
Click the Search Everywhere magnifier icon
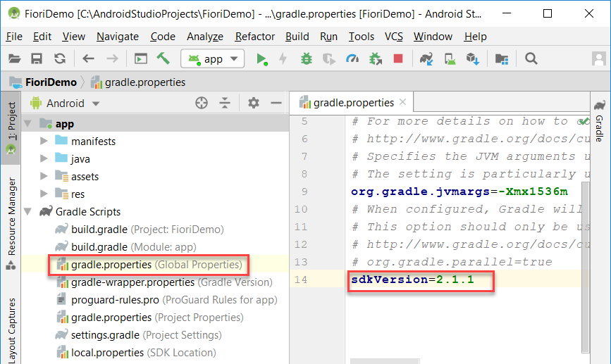click(531, 58)
